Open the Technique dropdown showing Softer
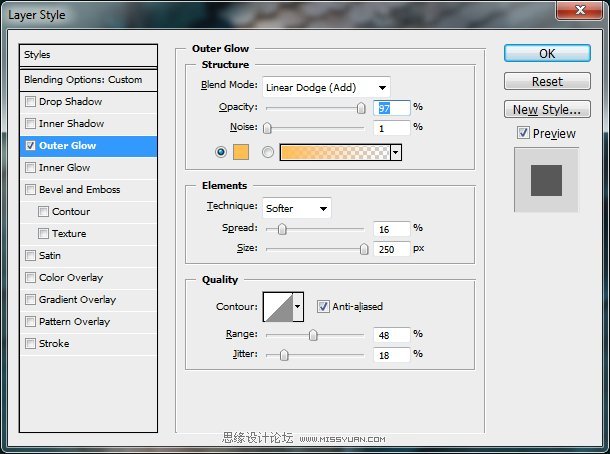 click(297, 208)
